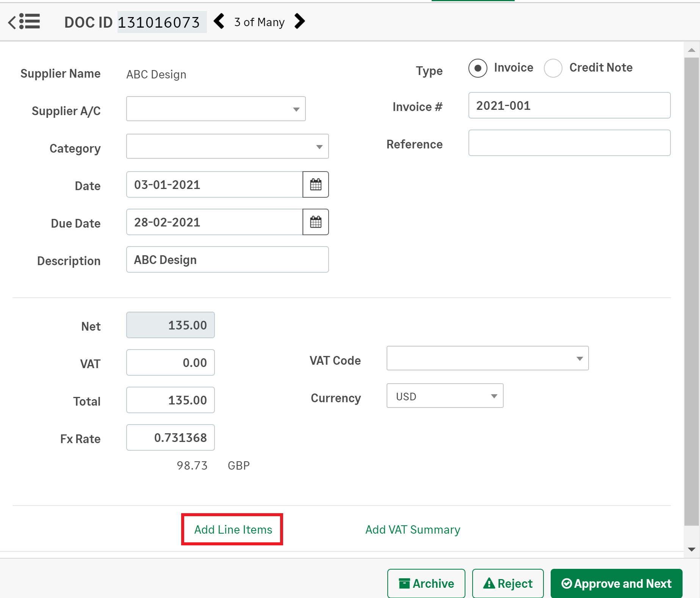Click Add Line Items link
The height and width of the screenshot is (598, 700).
233,529
